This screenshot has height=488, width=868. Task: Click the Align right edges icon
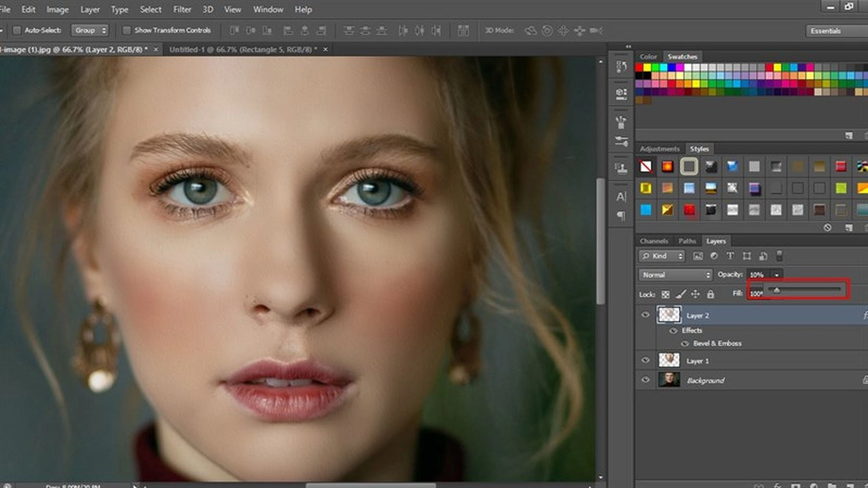tap(321, 30)
